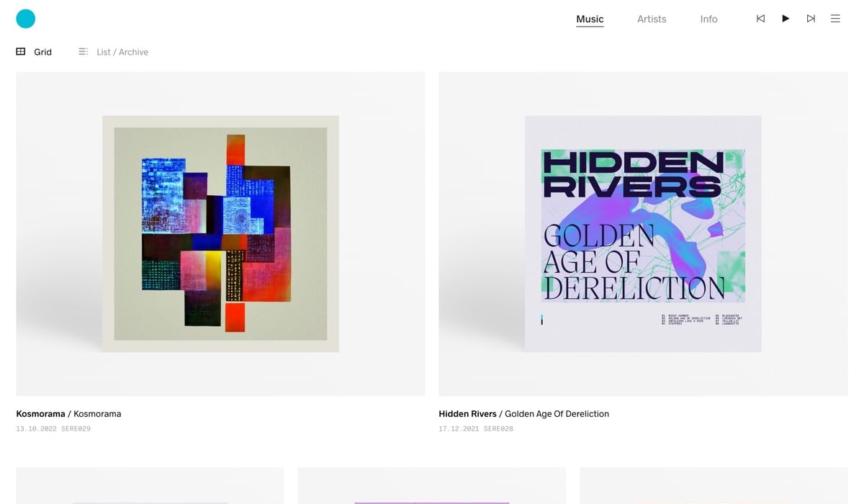Click the cyan circle logo

(x=26, y=19)
